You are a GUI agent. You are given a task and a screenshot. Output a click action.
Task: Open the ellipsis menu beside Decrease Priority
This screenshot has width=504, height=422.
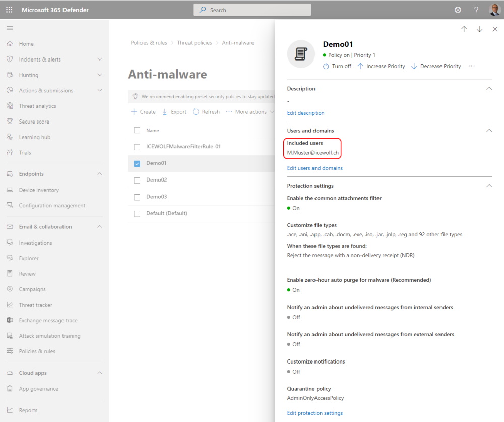(x=472, y=66)
